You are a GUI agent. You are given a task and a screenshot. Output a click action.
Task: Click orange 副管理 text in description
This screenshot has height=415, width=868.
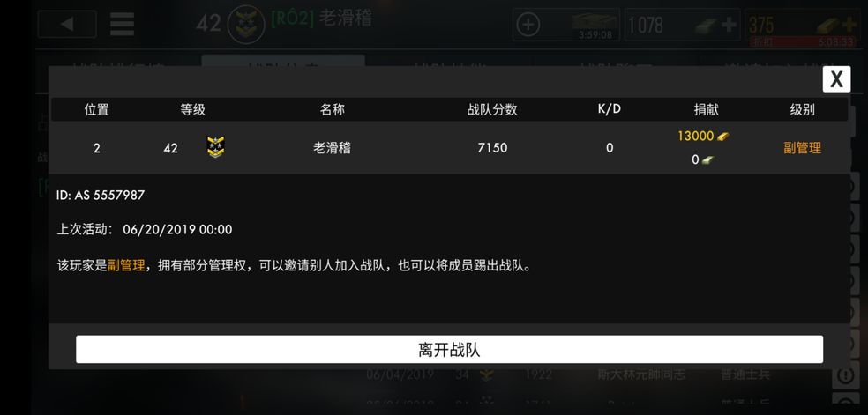pyautogui.click(x=125, y=266)
